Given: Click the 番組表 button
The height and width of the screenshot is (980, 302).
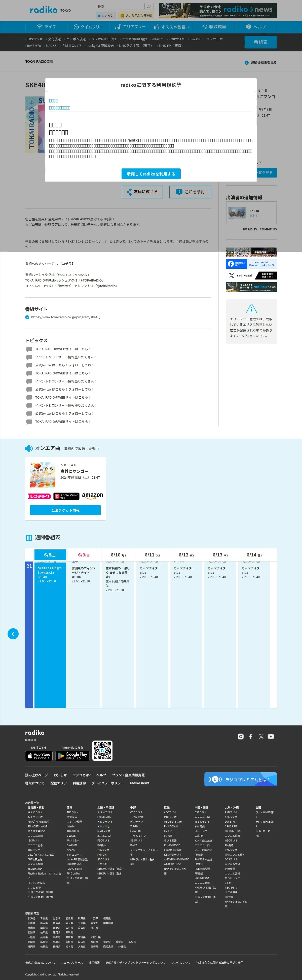Looking at the screenshot, I should (x=260, y=42).
